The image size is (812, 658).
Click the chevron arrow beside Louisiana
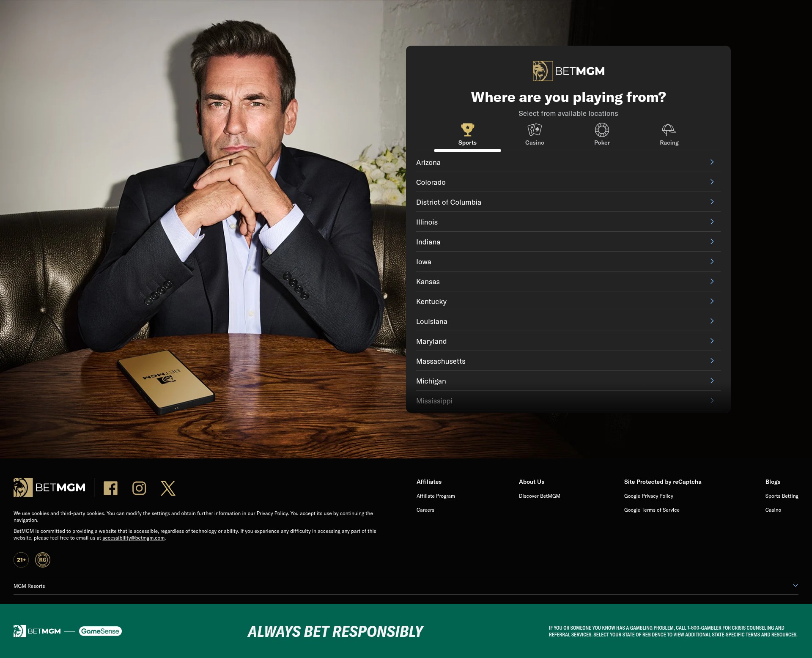712,321
